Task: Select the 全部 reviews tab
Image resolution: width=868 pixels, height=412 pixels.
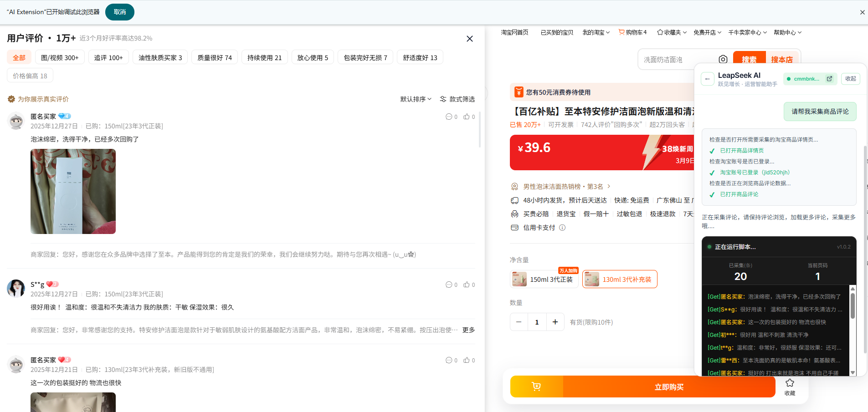Action: tap(19, 58)
